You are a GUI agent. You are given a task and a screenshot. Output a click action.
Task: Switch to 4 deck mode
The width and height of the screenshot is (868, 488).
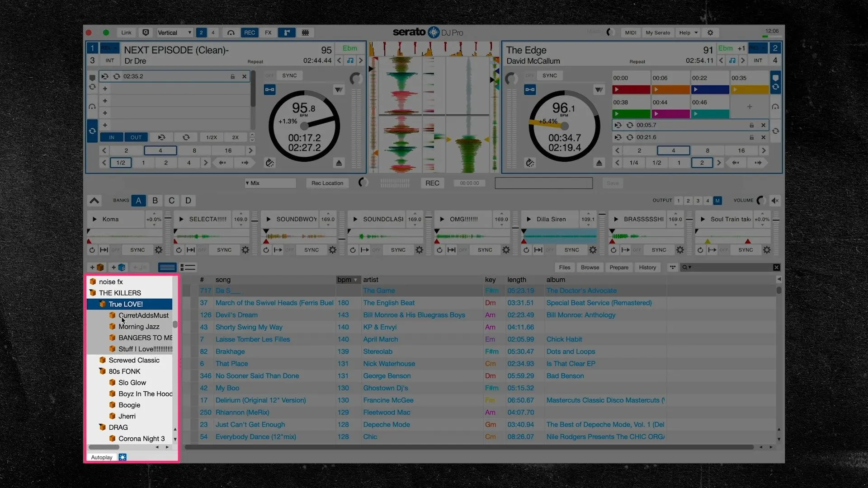pos(213,33)
